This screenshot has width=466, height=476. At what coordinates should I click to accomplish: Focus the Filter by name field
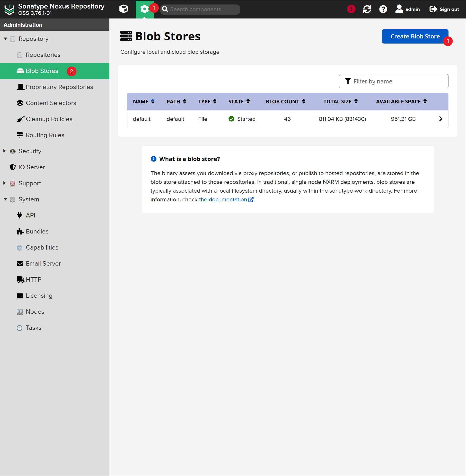click(x=394, y=81)
